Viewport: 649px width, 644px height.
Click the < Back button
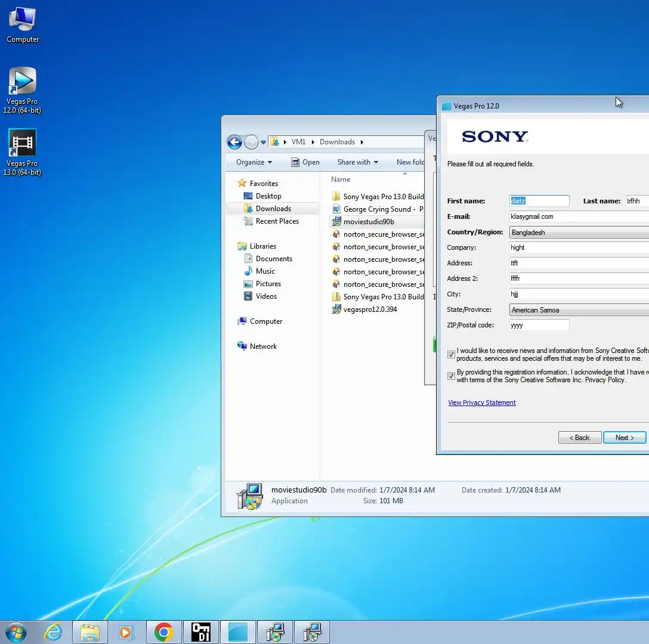pyautogui.click(x=579, y=438)
